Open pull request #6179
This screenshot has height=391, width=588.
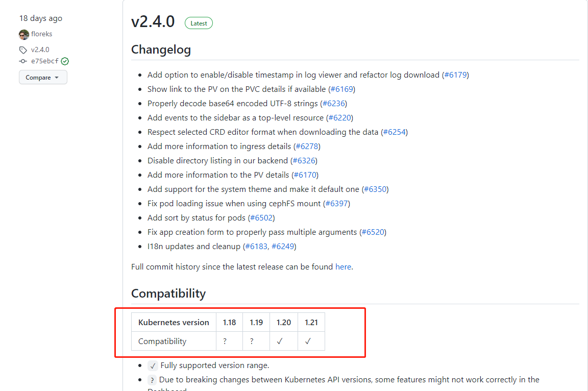point(456,75)
